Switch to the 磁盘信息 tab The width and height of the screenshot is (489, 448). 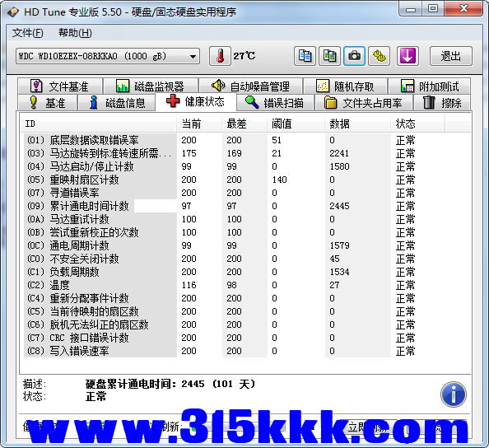[x=117, y=103]
